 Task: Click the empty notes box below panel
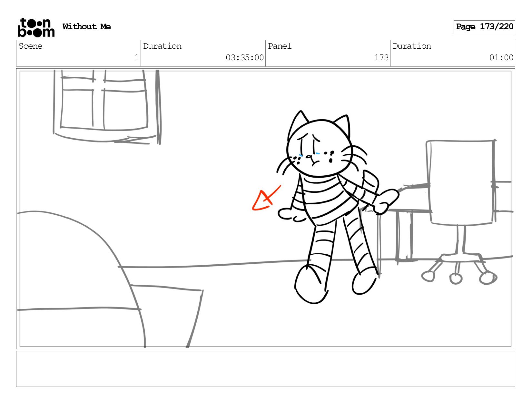[x=265, y=369]
